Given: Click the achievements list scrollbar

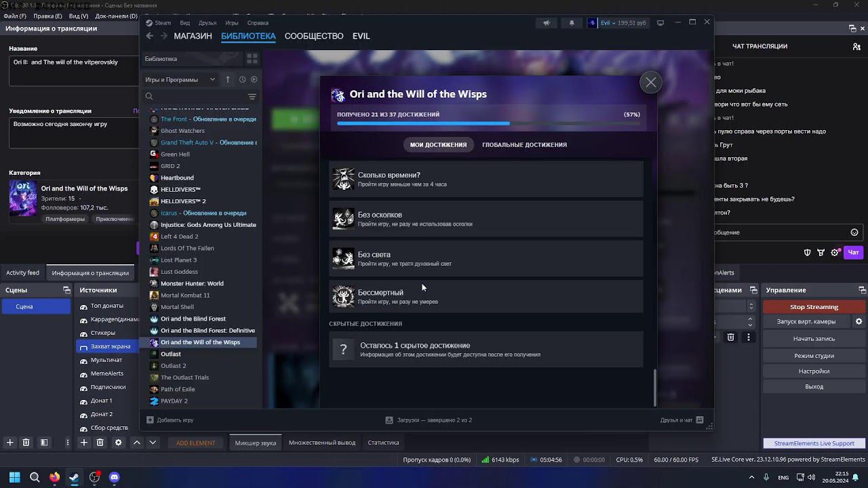Looking at the screenshot, I should [x=654, y=387].
